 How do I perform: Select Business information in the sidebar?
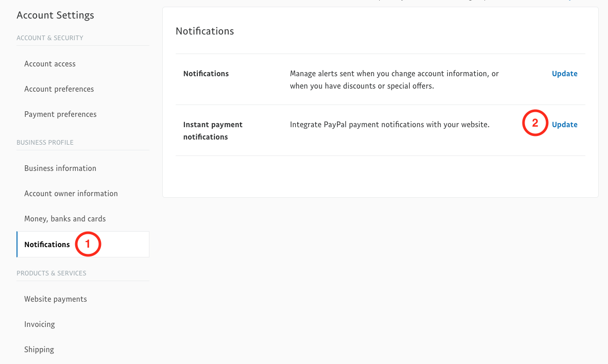[x=60, y=168]
